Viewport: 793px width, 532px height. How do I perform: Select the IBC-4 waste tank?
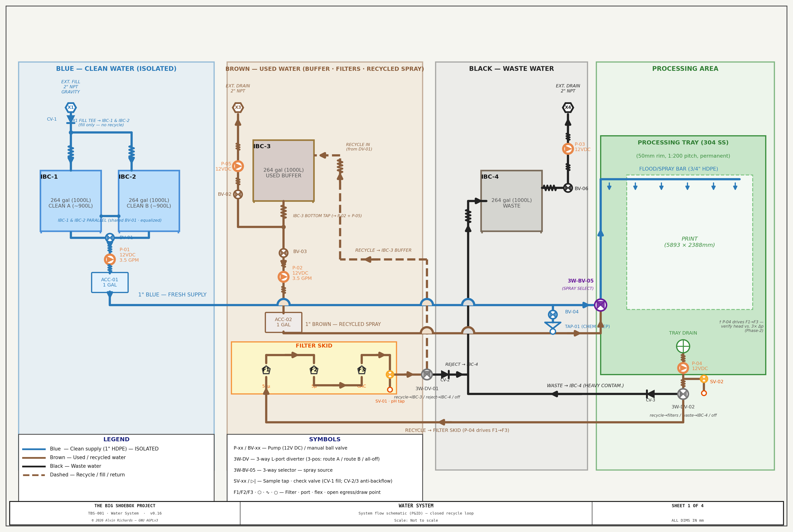(512, 201)
